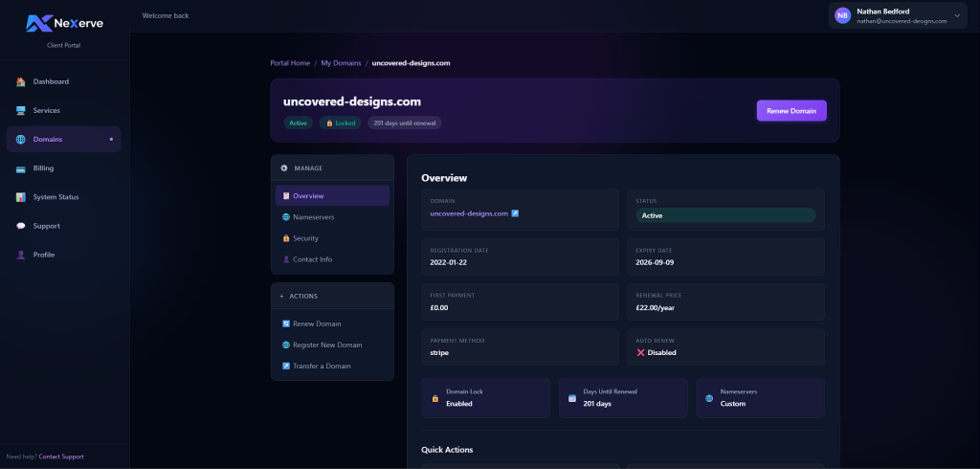Choose Transfer a Domain action
Screen dimensions: 980x469
coord(322,366)
